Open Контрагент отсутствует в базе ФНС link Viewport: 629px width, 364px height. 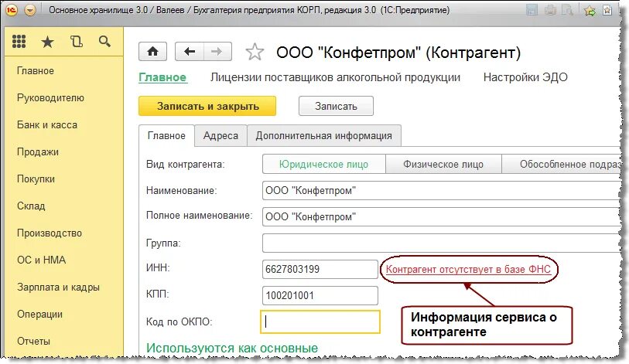(x=468, y=270)
